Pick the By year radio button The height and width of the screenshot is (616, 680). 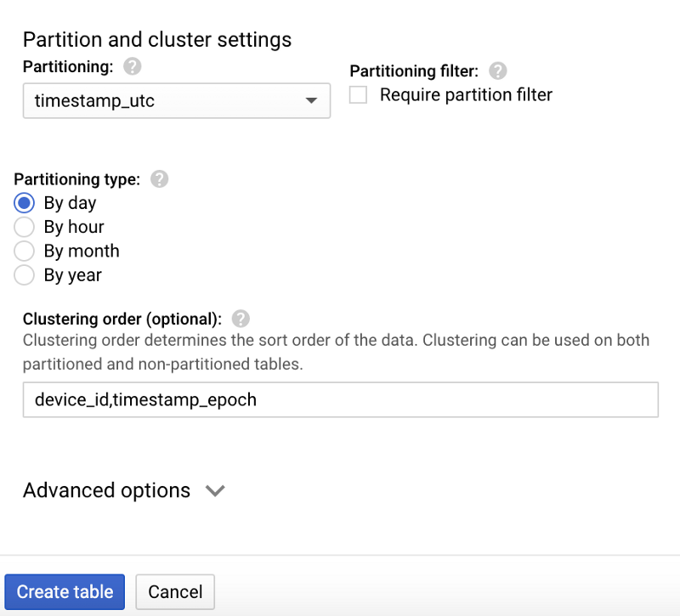(x=25, y=274)
